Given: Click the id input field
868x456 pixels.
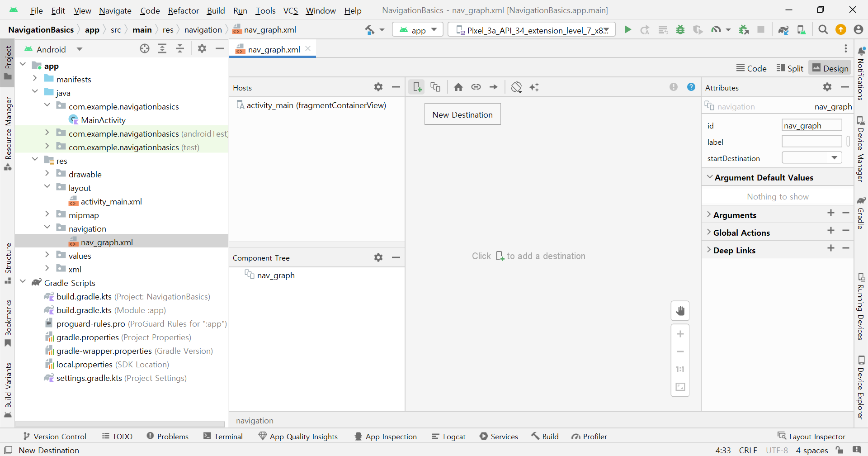Looking at the screenshot, I should click(x=812, y=125).
